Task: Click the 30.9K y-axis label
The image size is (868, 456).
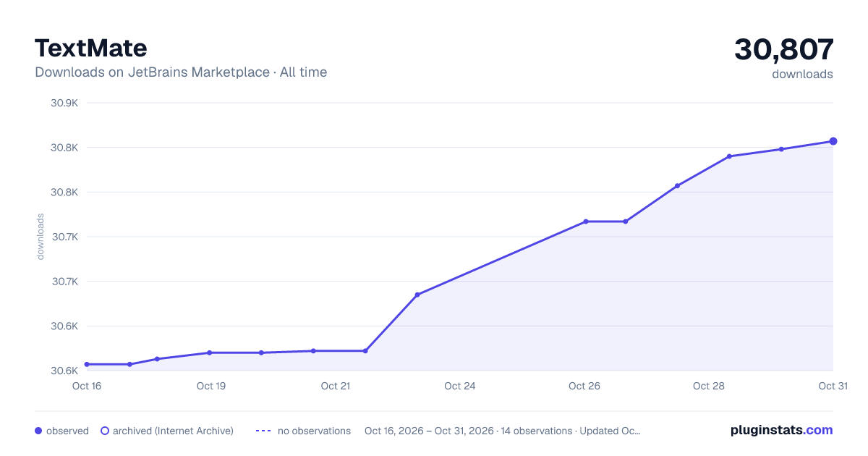Action: tap(64, 103)
